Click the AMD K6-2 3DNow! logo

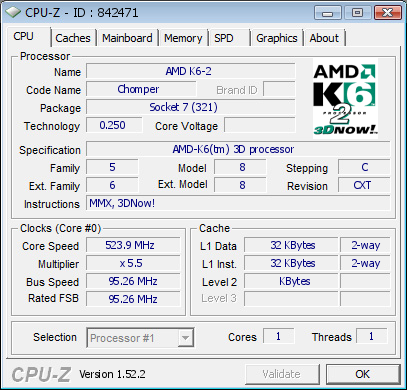click(345, 98)
